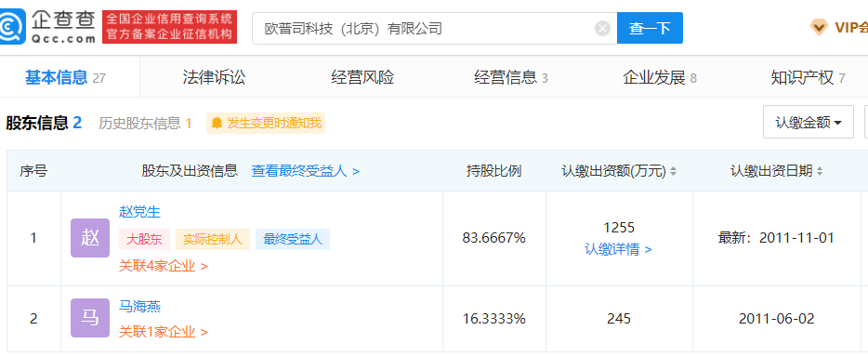868x357 pixels.
Task: Click the 股东及出资信息 column header
Action: (190, 171)
